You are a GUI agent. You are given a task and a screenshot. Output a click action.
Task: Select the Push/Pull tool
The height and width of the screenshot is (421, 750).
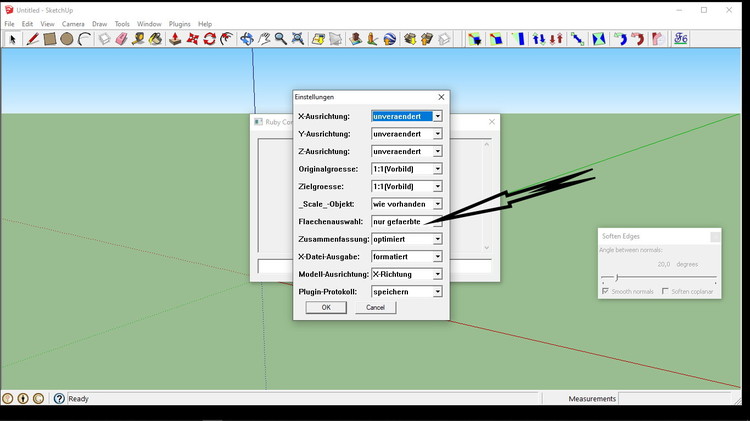(174, 39)
